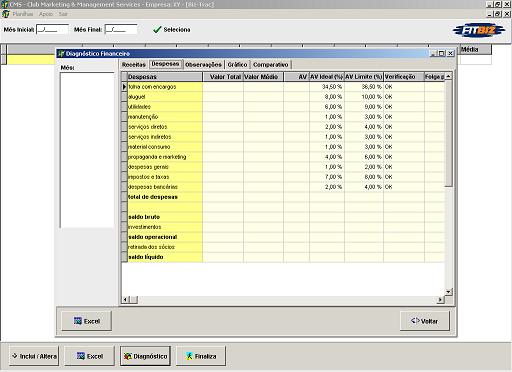Click the Diagnóstico Financeiro title bar icon
Viewport: 512px width, 372px height.
pos(61,53)
